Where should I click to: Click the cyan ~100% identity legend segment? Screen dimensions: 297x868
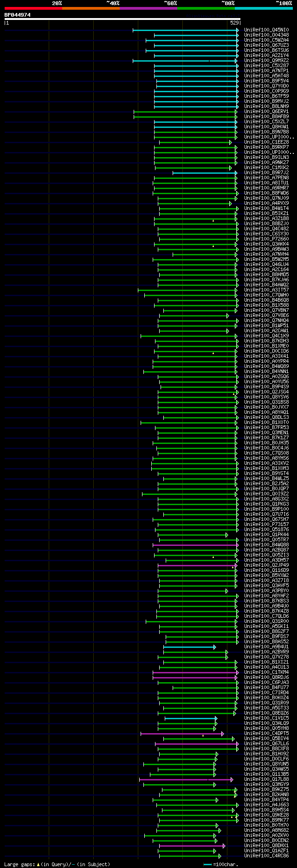[264, 8]
